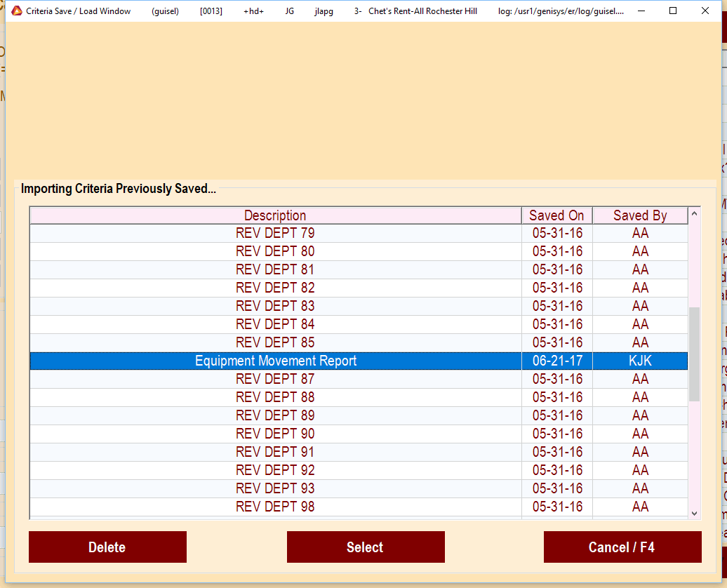Click the saved date of REV DEPT 90
The height and width of the screenshot is (588, 727).
point(557,434)
